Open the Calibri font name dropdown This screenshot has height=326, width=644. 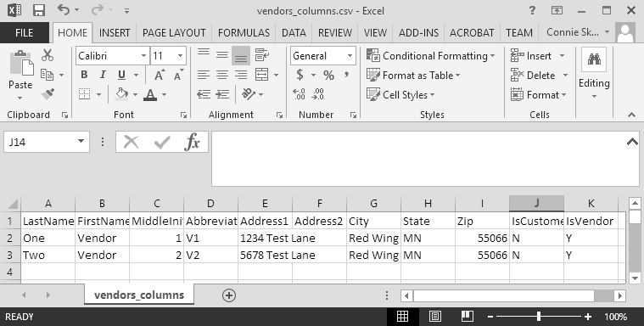143,55
